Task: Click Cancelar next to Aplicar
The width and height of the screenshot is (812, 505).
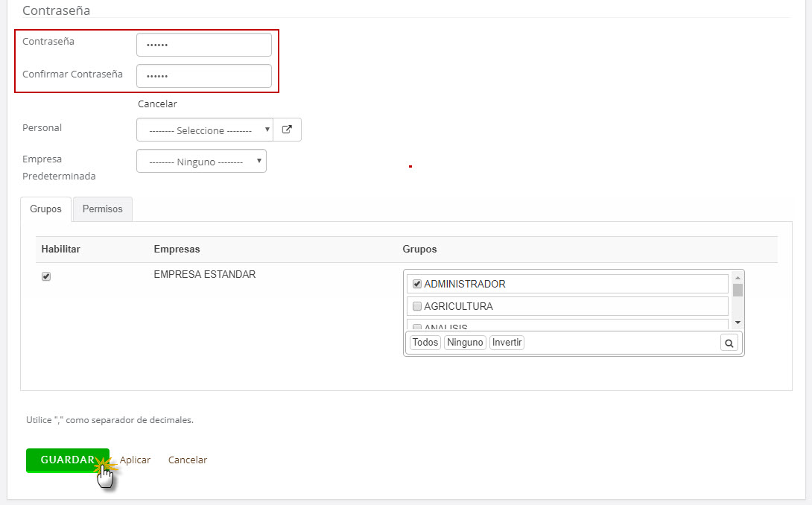Action: (x=188, y=460)
